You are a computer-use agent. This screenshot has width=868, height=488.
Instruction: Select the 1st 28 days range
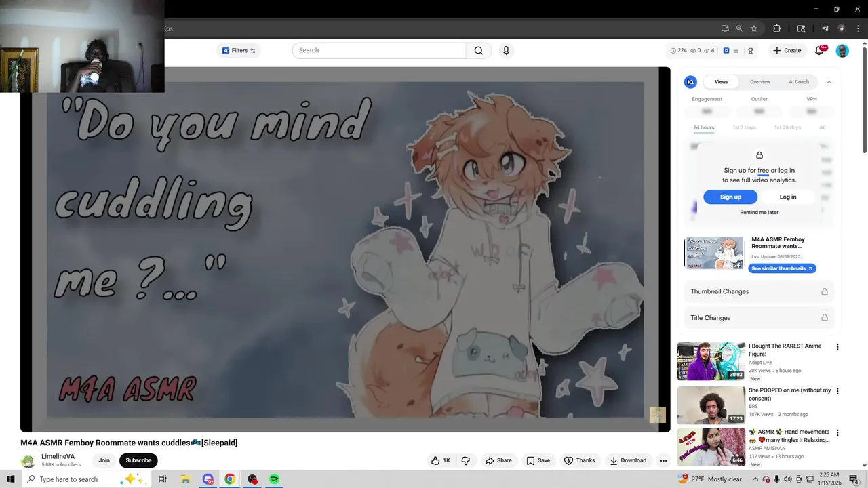(787, 127)
